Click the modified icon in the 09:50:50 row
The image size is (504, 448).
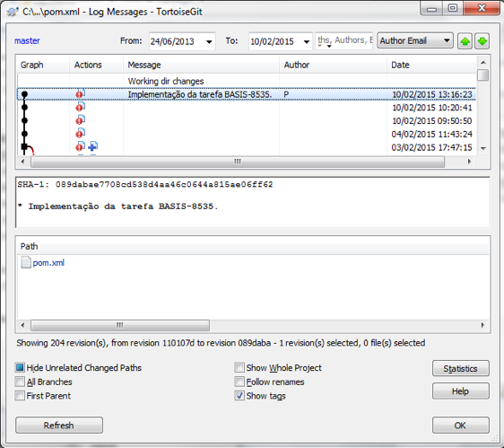[x=80, y=120]
